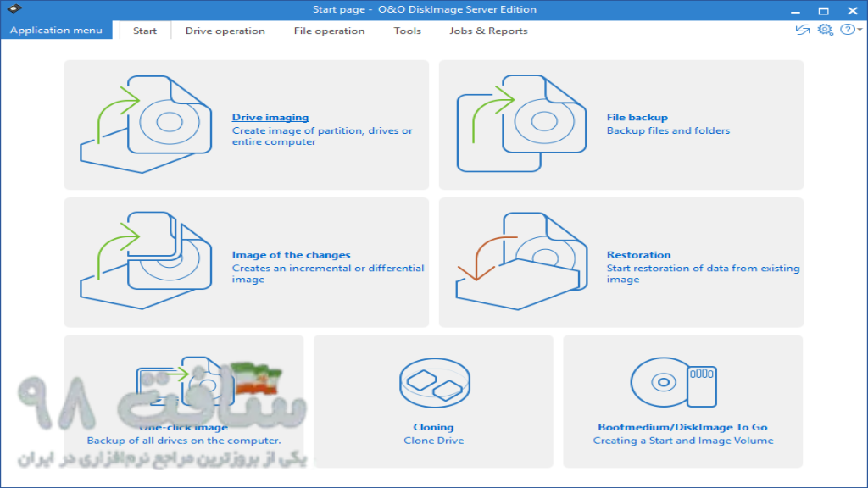Maximize the DiskImage window
The width and height of the screenshot is (868, 488).
pyautogui.click(x=824, y=10)
